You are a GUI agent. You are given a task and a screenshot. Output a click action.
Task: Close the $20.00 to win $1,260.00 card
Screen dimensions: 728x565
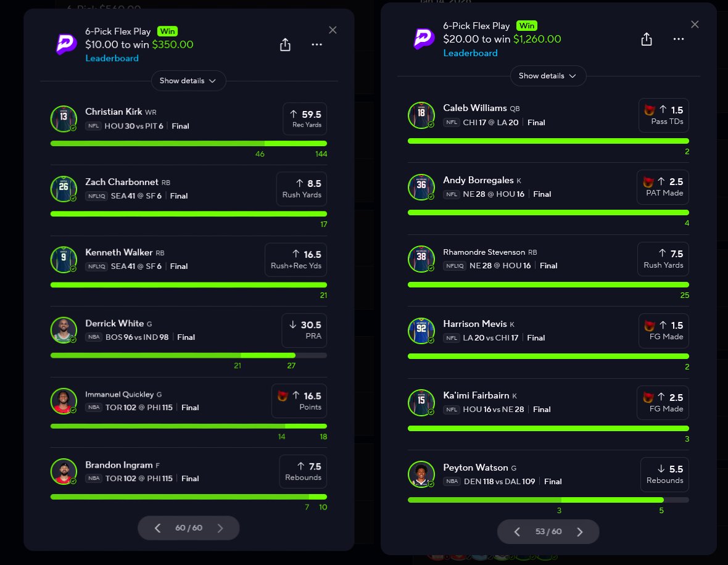click(695, 25)
